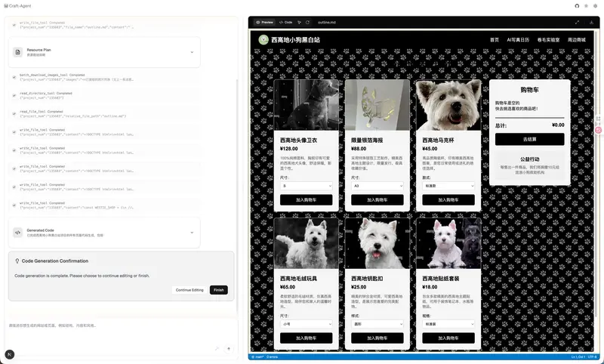Click the send arrow button in chat input
This screenshot has height=364, width=604.
tap(229, 349)
